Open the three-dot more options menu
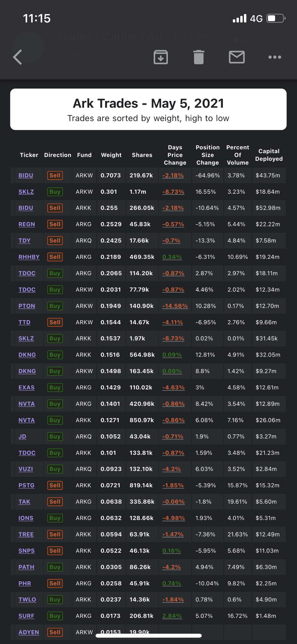This screenshot has width=297, height=644. point(275,57)
